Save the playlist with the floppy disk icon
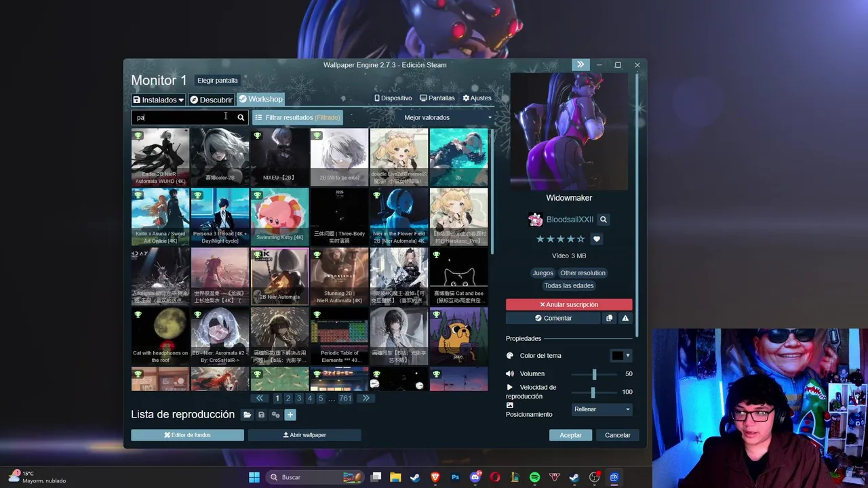Image resolution: width=868 pixels, height=488 pixels. click(x=262, y=415)
